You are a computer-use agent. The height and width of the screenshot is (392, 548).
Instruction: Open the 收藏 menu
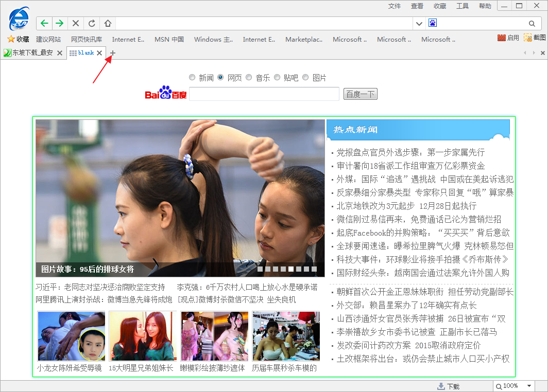coord(440,6)
